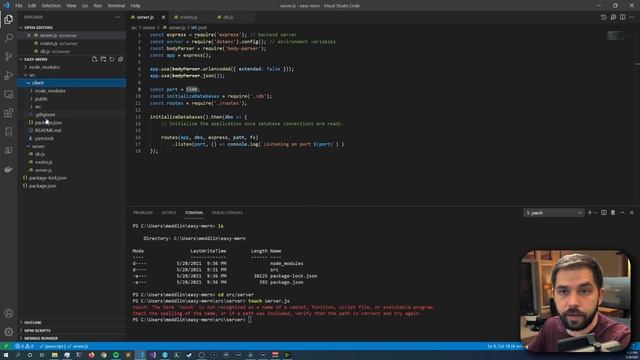Viewport: 640px width, 360px height.
Task: Click Collapse Folders icon in explorer
Action: [120, 59]
